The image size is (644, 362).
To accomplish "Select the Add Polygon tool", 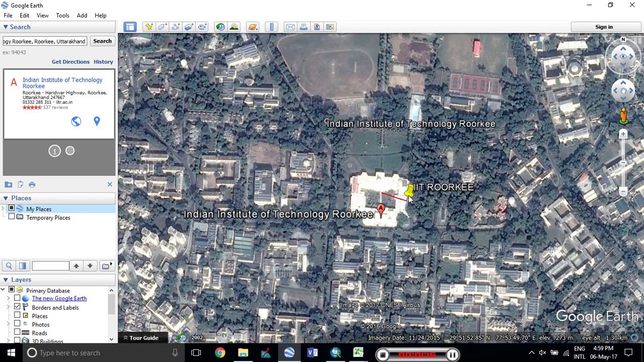I will pyautogui.click(x=162, y=27).
